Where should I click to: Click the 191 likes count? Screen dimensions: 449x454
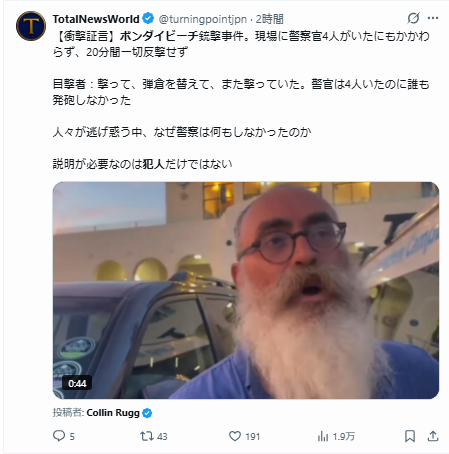pyautogui.click(x=253, y=436)
